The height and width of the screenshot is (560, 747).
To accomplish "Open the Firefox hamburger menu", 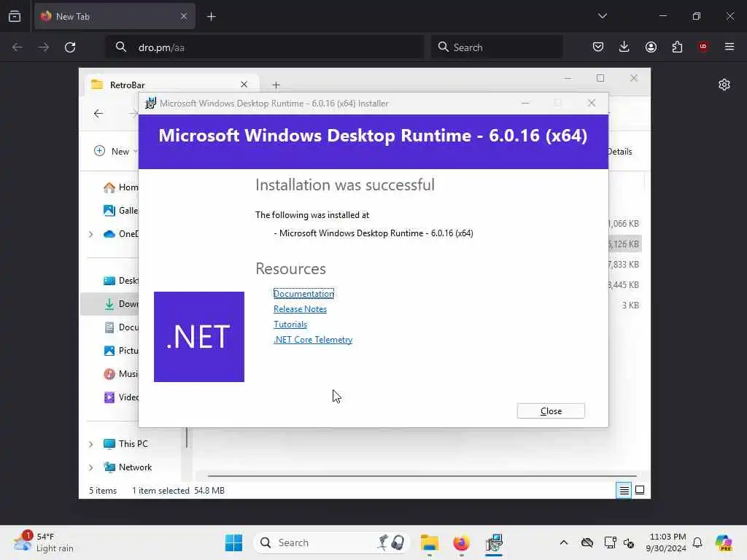I will pyautogui.click(x=729, y=47).
